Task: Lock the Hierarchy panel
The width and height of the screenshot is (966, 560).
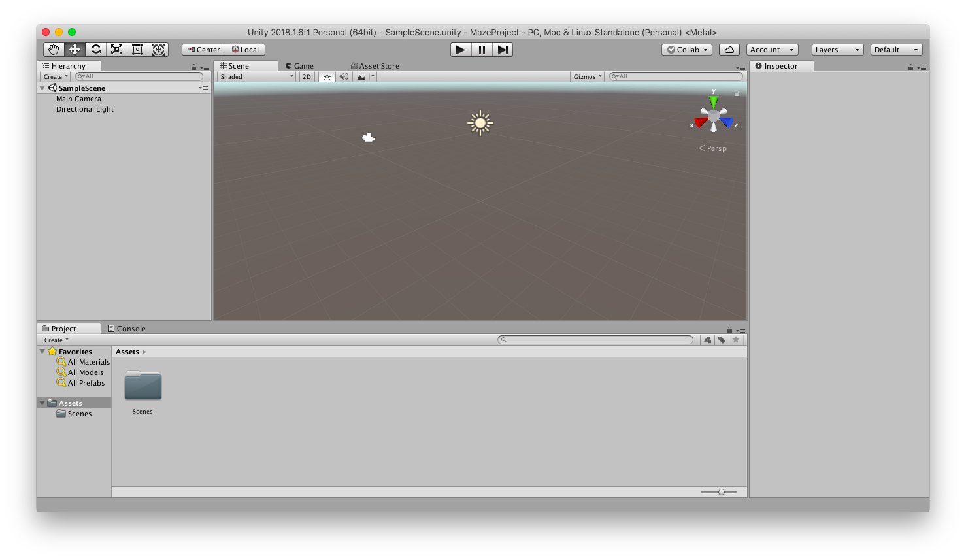Action: [x=193, y=67]
